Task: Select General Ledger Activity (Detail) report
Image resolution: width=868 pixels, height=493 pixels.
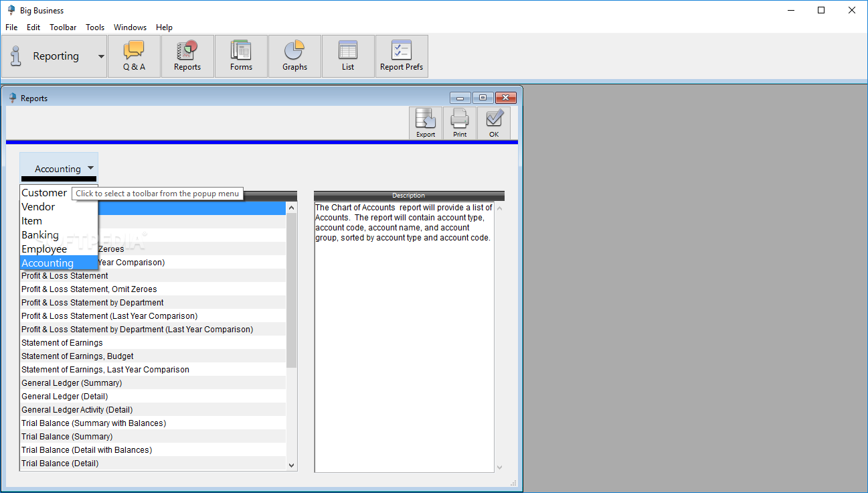Action: (153, 410)
